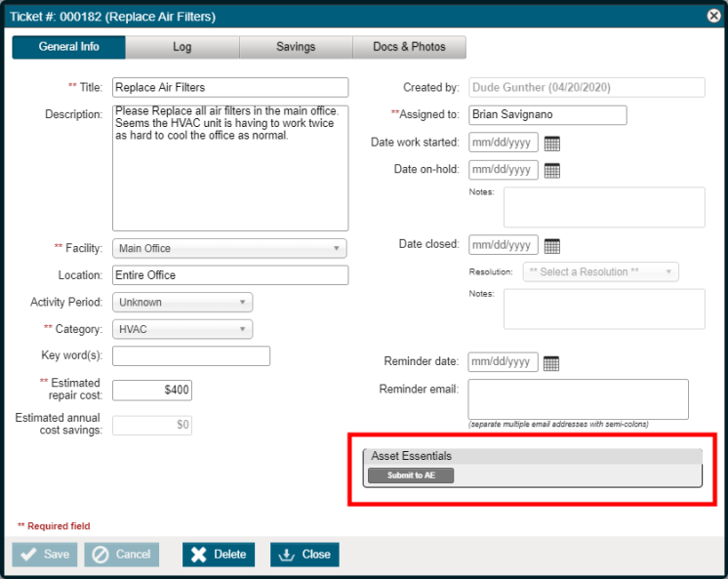Click the Date on-hold input
Screen dimensions: 728x579
[504, 170]
